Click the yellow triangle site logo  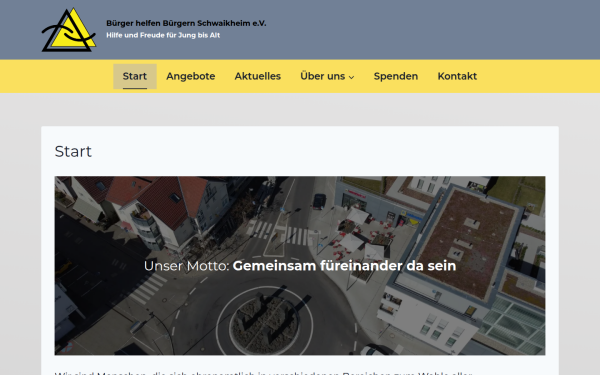[x=69, y=30]
